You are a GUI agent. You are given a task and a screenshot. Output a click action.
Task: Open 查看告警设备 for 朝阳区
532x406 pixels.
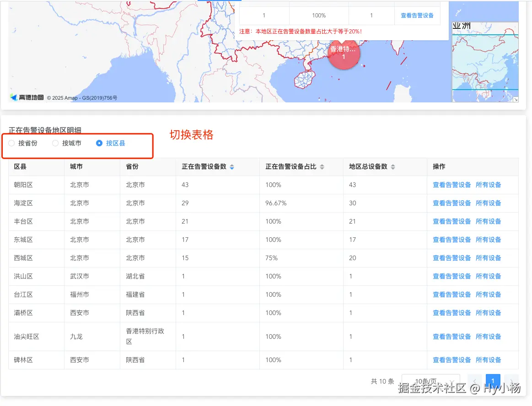tap(451, 185)
